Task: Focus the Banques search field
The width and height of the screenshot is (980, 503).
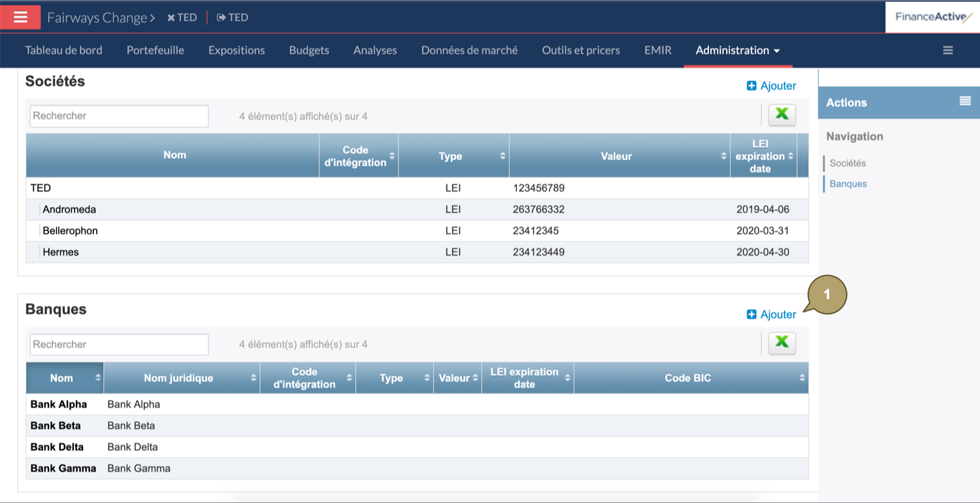Action: coord(119,344)
